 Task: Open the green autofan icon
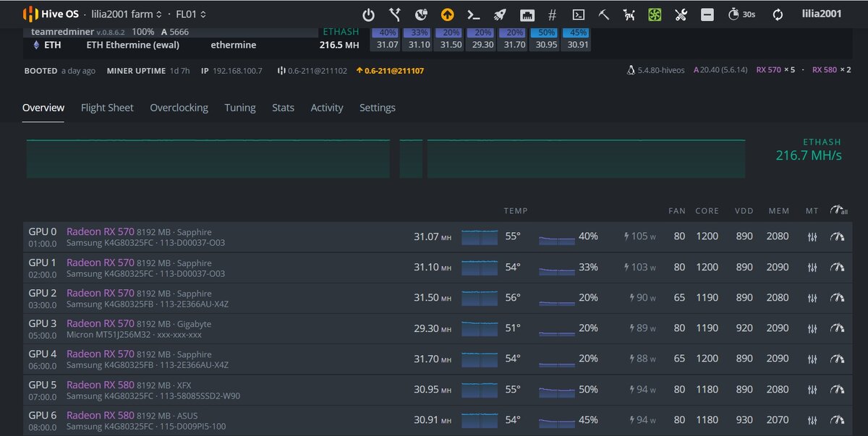click(x=655, y=14)
